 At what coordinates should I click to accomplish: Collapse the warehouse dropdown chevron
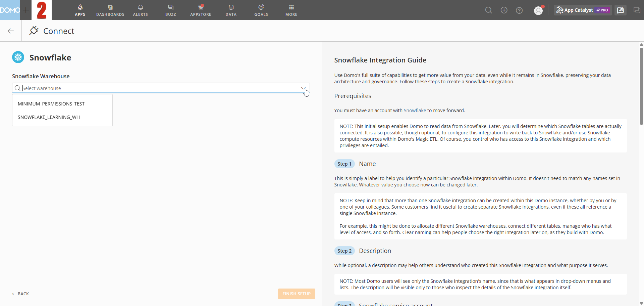[x=304, y=88]
